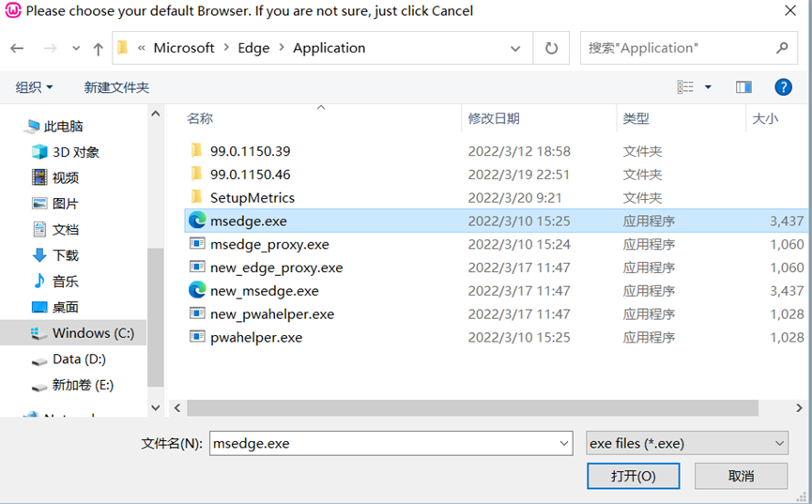Select Data (D:) drive in sidebar
Viewport: 812px width, 504px height.
click(x=79, y=359)
